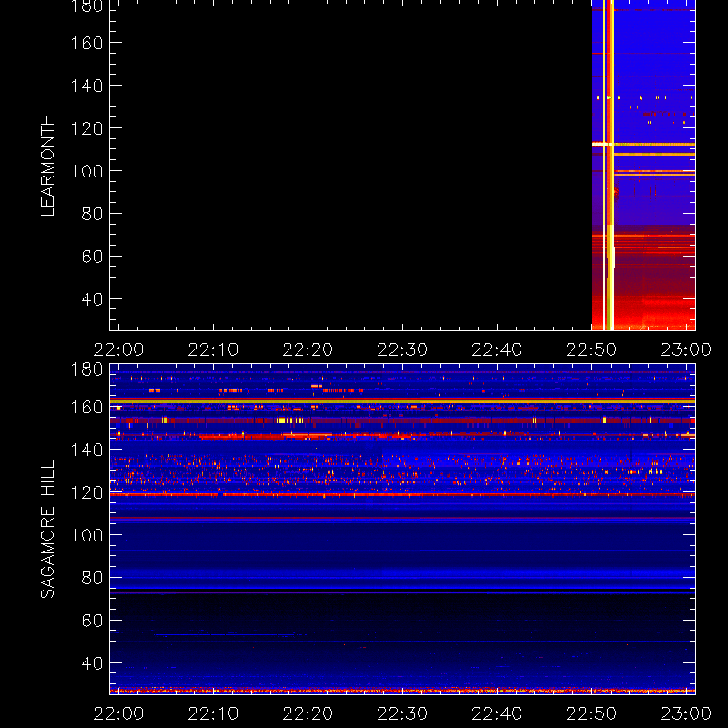728x728 pixels.
Task: Click the 40 frequency label on Learmonth plot
Action: [92, 299]
